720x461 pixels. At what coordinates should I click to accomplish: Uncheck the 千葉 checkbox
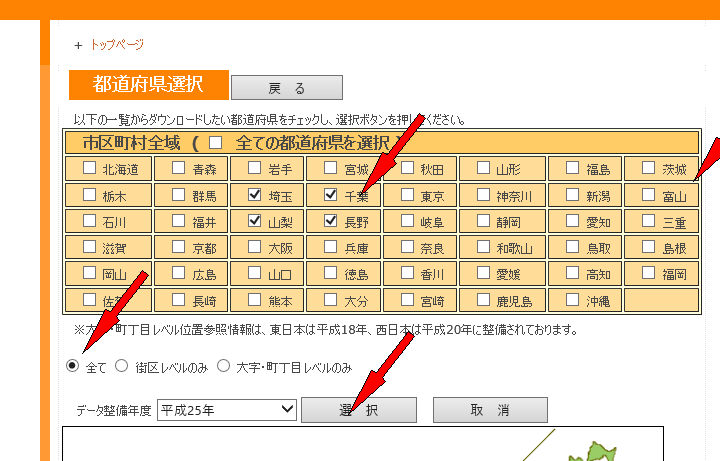(331, 195)
